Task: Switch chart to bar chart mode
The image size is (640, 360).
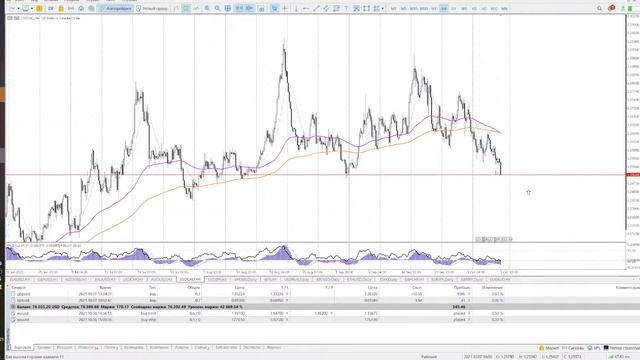Action: tap(176, 9)
